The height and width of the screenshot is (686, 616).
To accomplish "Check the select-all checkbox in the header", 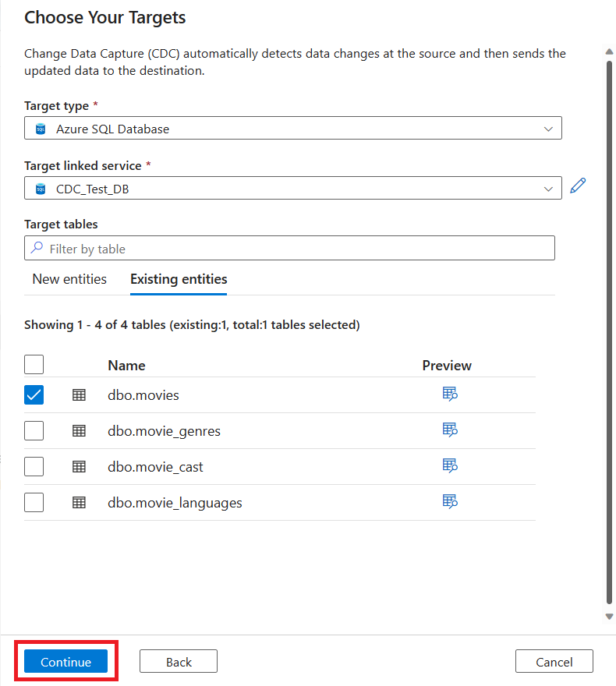I will pos(34,364).
